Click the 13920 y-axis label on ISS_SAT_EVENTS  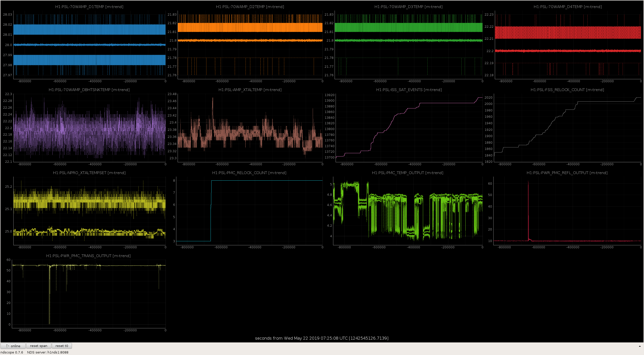click(x=330, y=95)
